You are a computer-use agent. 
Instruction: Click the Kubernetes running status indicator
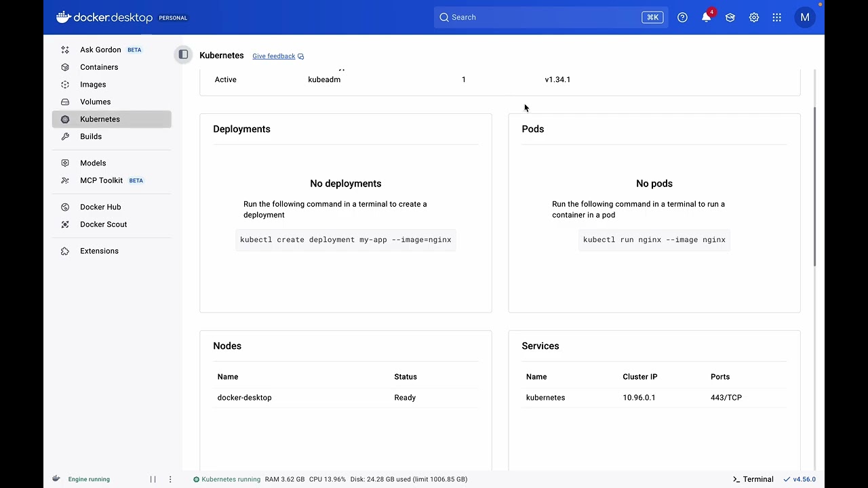(226, 479)
